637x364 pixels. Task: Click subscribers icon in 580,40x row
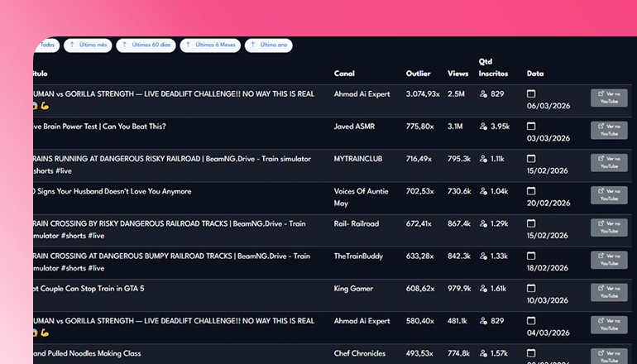[x=483, y=321]
